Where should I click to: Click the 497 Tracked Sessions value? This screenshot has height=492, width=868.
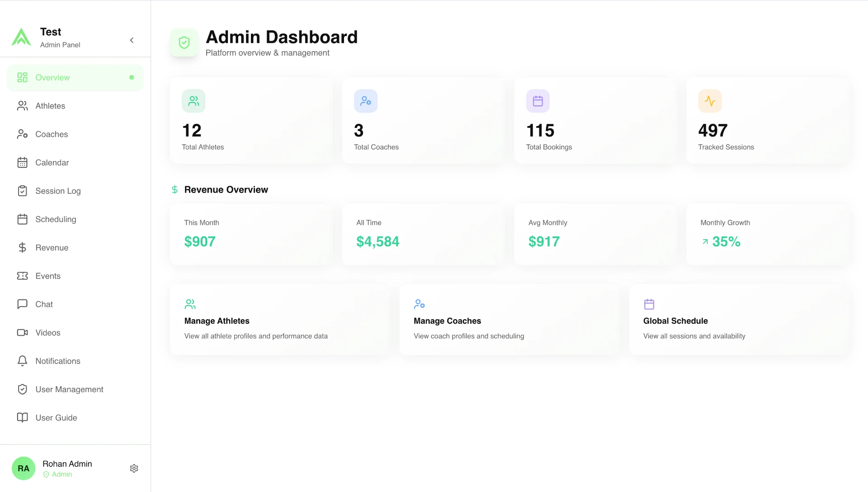tap(713, 131)
